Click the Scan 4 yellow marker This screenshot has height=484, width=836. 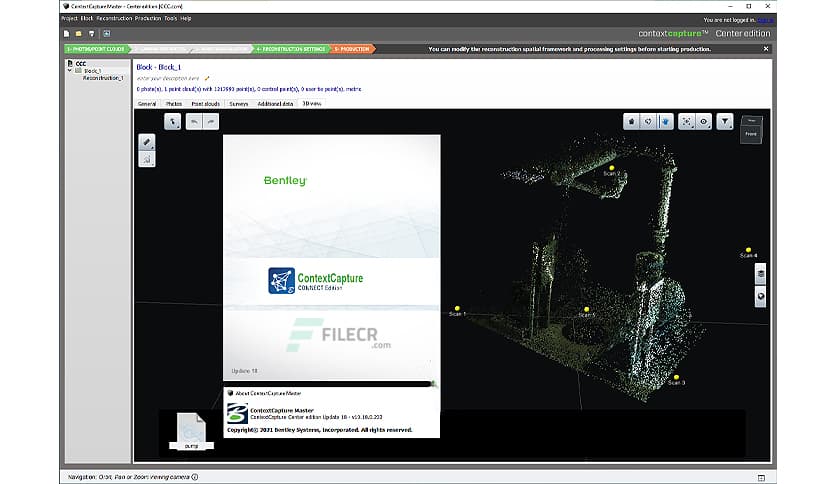pyautogui.click(x=748, y=250)
